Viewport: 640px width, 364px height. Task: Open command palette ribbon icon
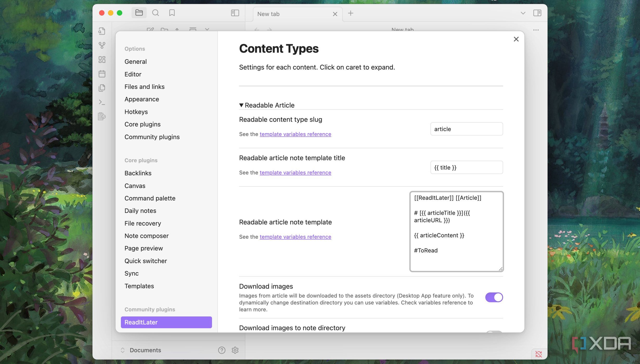pos(102,102)
